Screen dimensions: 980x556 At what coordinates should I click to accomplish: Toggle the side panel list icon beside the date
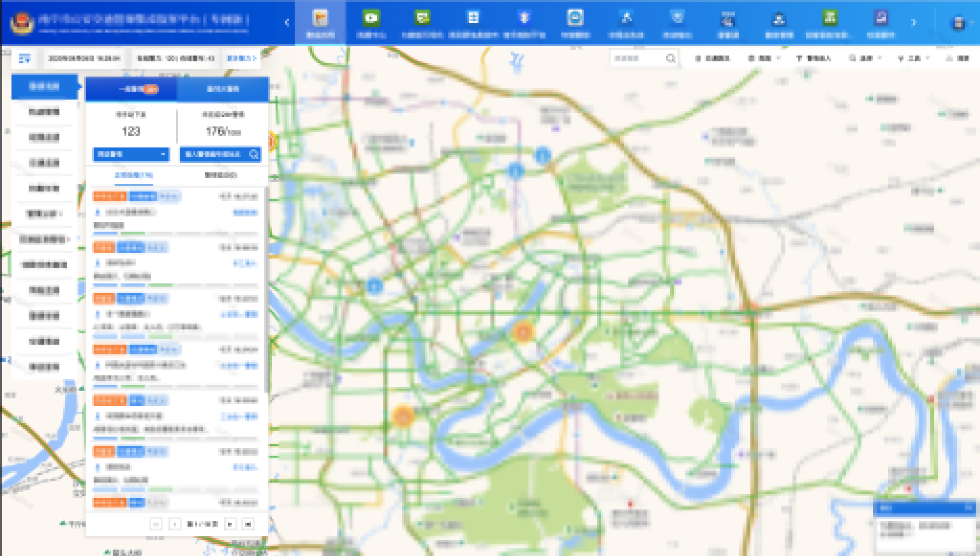(24, 58)
